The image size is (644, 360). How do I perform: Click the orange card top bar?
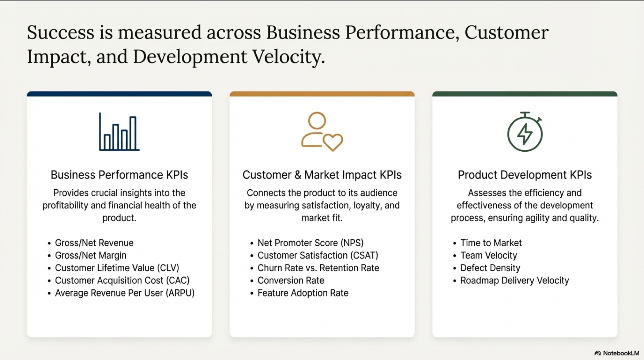pos(322,94)
